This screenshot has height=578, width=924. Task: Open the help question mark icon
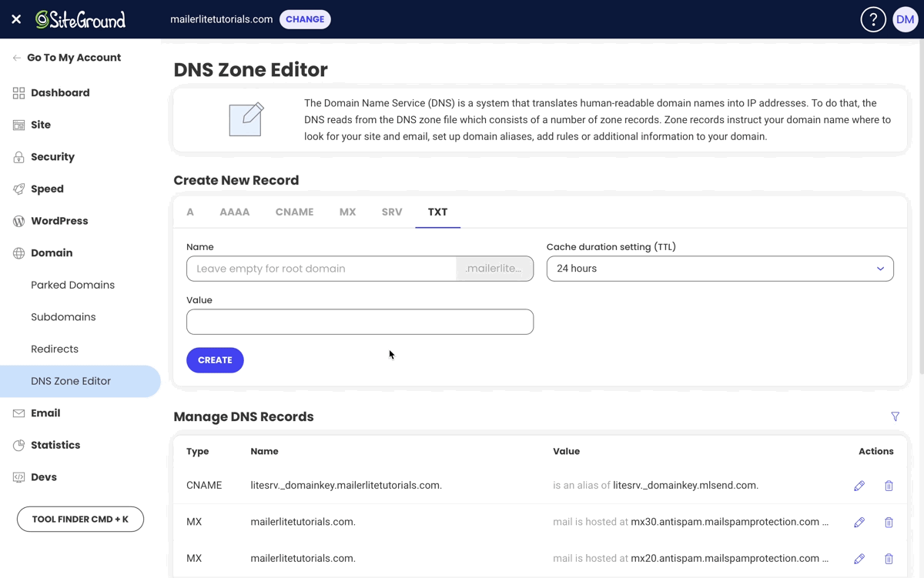873,19
